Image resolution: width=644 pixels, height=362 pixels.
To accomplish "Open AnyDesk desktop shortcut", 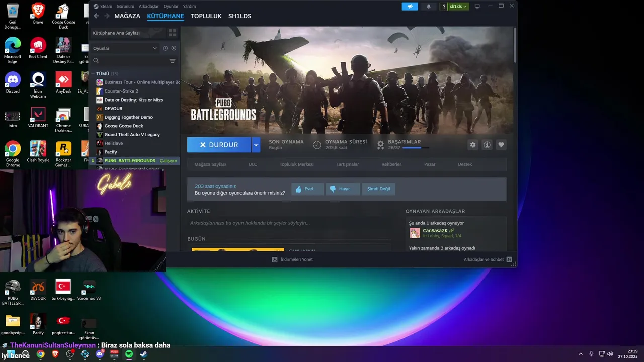I will (x=63, y=83).
